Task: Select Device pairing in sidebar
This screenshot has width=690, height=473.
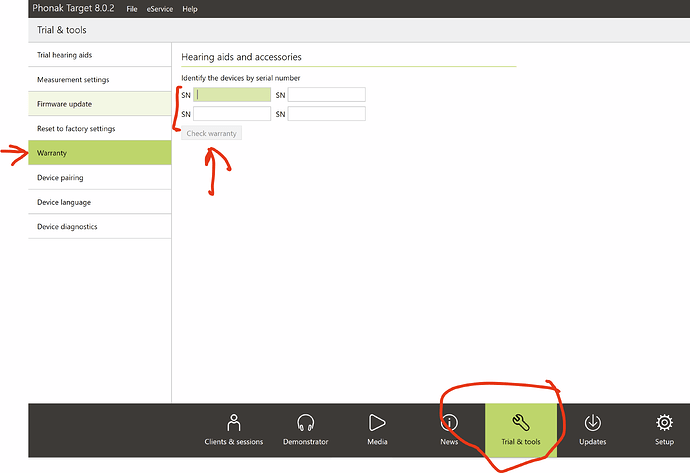Action: pyautogui.click(x=100, y=177)
